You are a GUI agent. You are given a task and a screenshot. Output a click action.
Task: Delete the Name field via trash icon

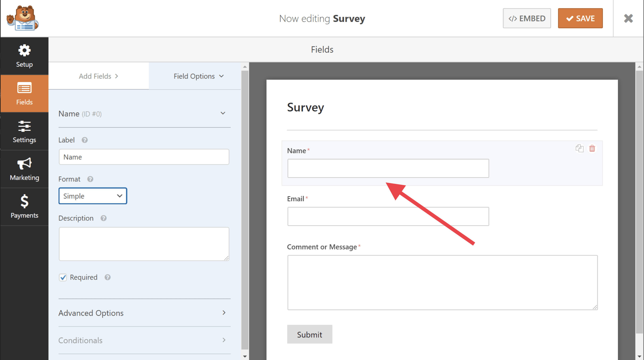(592, 148)
